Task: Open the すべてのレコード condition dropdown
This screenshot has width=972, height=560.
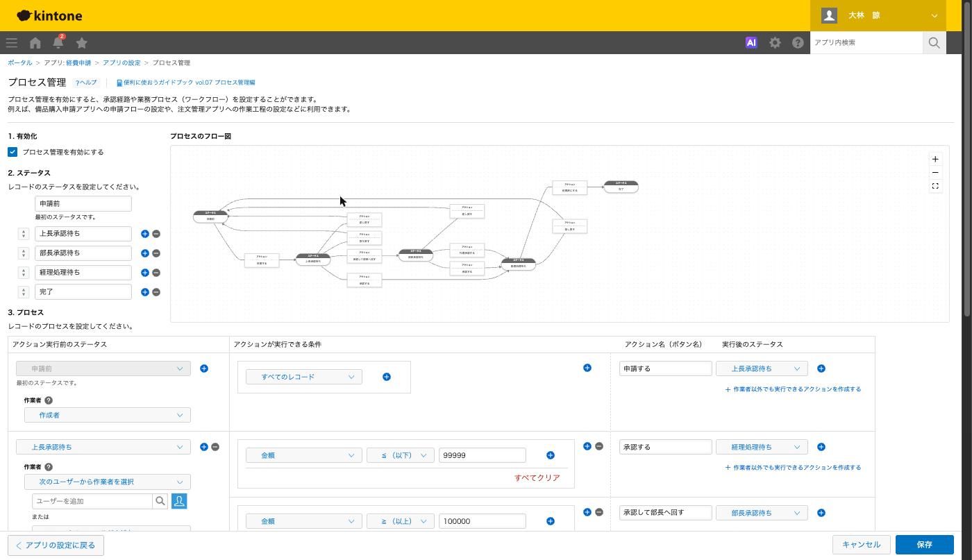Action: [x=304, y=377]
